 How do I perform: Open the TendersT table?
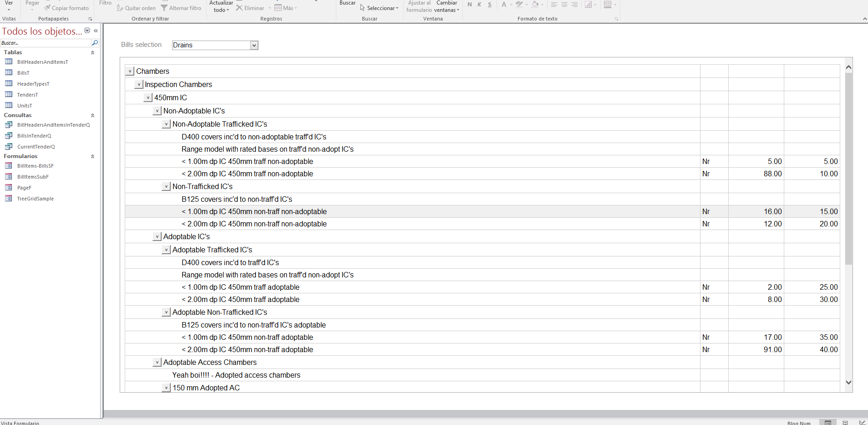[x=27, y=95]
